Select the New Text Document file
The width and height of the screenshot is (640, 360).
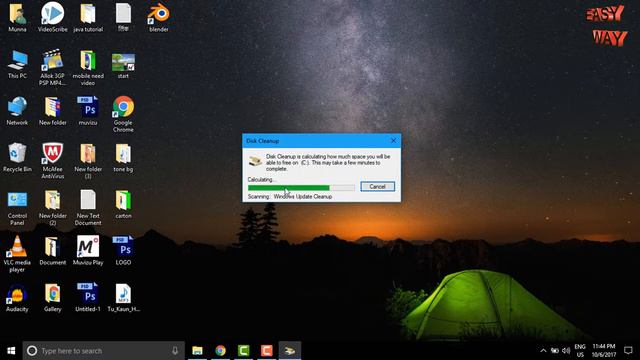(88, 208)
